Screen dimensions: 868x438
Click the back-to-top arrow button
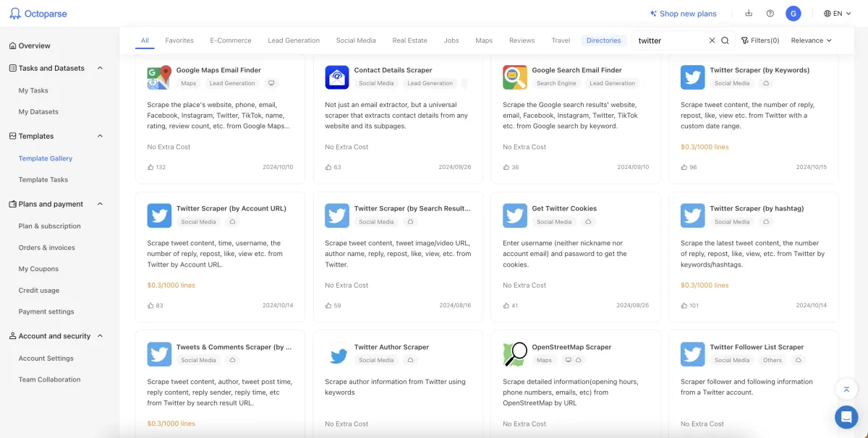tap(846, 390)
